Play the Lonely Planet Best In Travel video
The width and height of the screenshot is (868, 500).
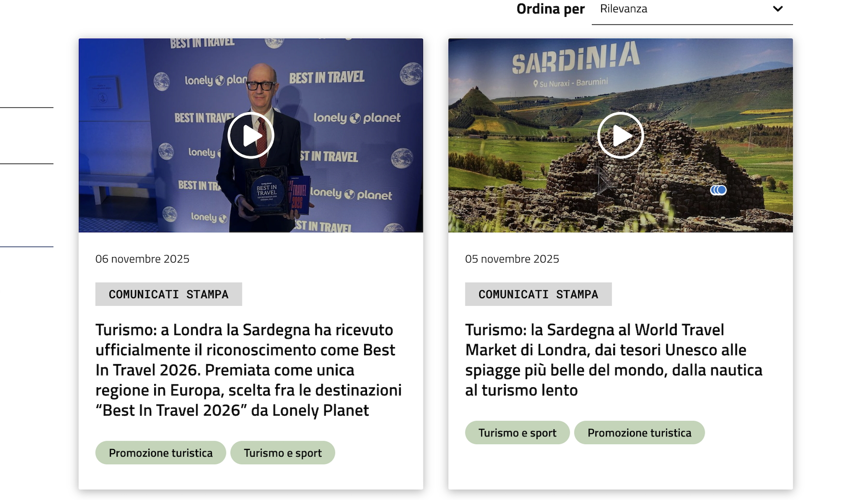pyautogui.click(x=250, y=135)
